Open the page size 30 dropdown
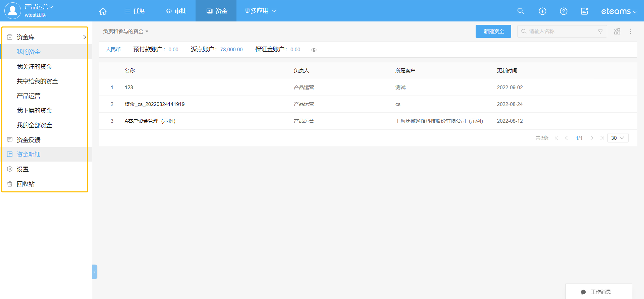 tap(618, 138)
